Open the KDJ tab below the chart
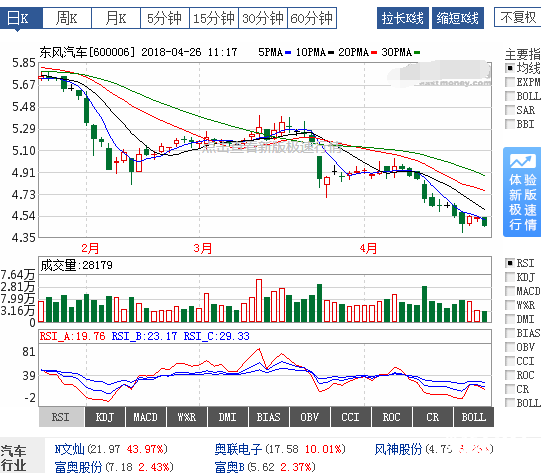The height and width of the screenshot is (473, 541). pos(105,417)
